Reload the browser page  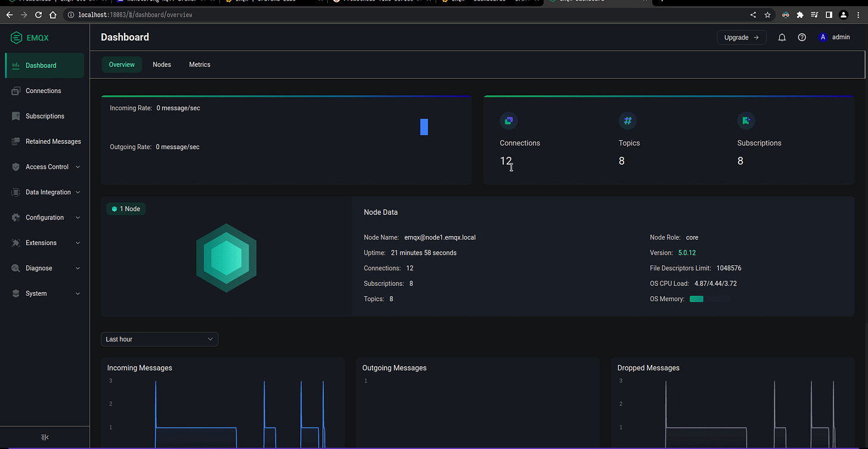(39, 14)
